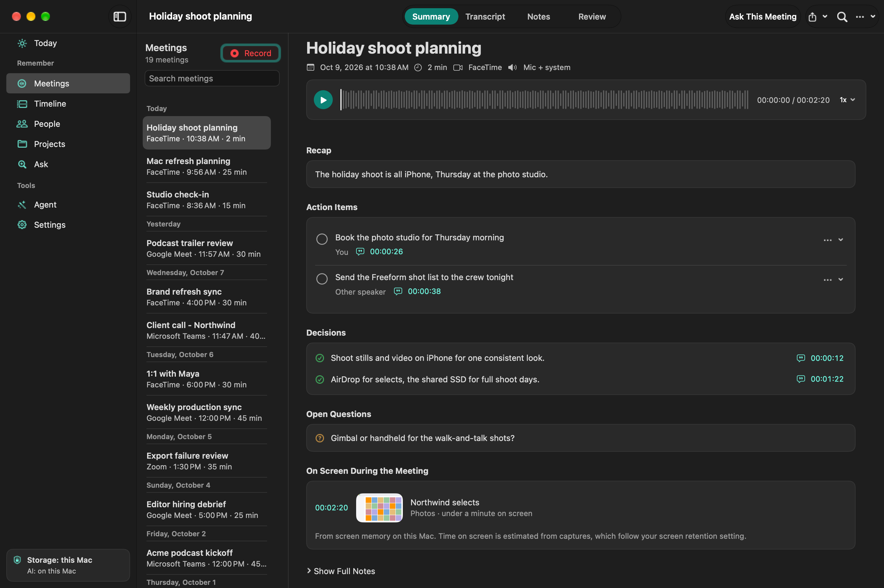This screenshot has height=588, width=884.
Task: Jump to timestamp 00:02:20 on screen capture
Action: click(x=331, y=507)
